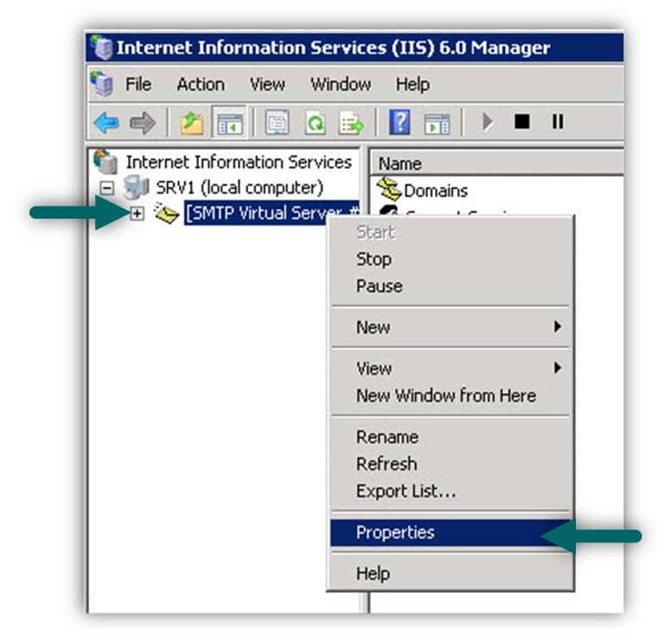The image size is (672, 644).
Task: Choose Rename from the context menu
Action: [x=450, y=437]
